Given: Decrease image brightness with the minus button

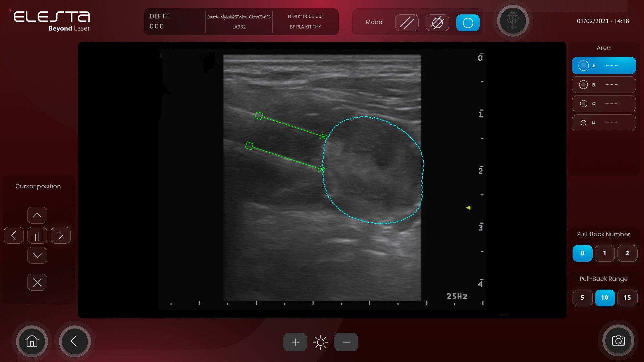Looking at the screenshot, I should pos(346,342).
